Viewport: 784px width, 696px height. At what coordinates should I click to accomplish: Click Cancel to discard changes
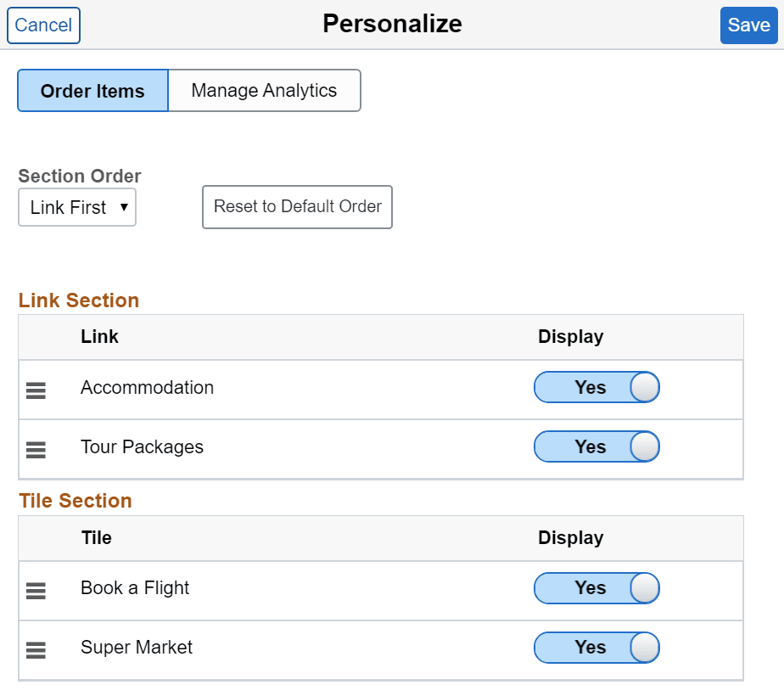coord(43,25)
